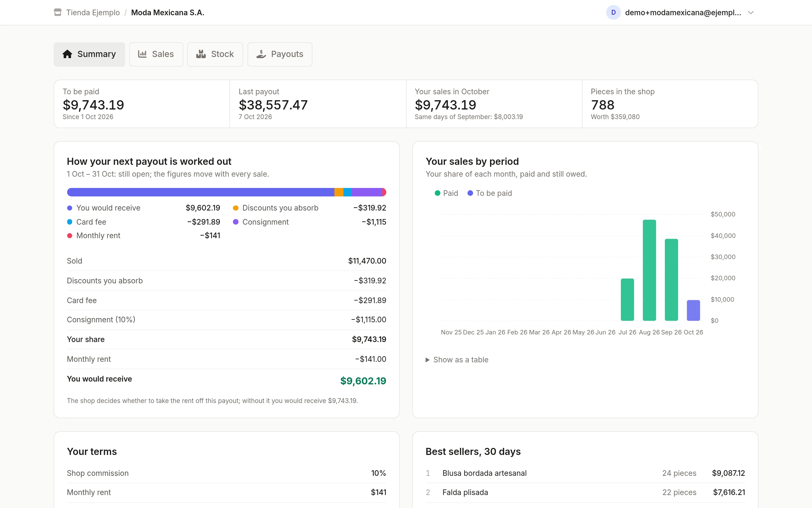Open the account dropdown chevron
The height and width of the screenshot is (508, 812).
click(751, 13)
